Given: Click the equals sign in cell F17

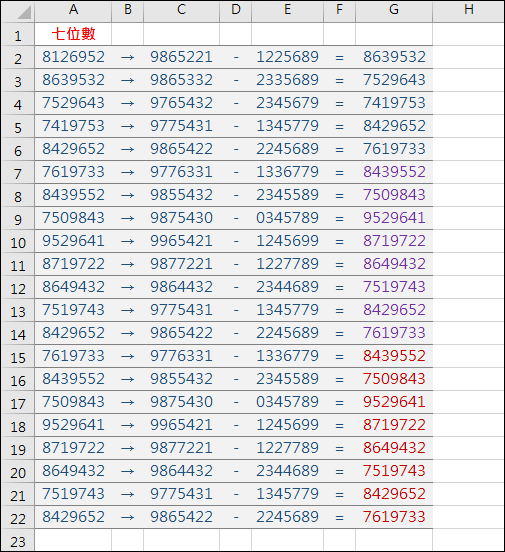Looking at the screenshot, I should pos(339,403).
